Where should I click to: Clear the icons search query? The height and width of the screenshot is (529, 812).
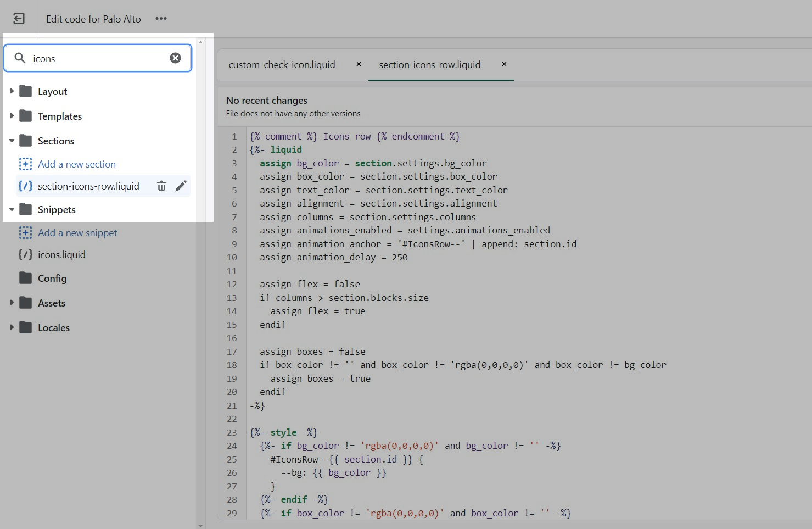tap(175, 58)
